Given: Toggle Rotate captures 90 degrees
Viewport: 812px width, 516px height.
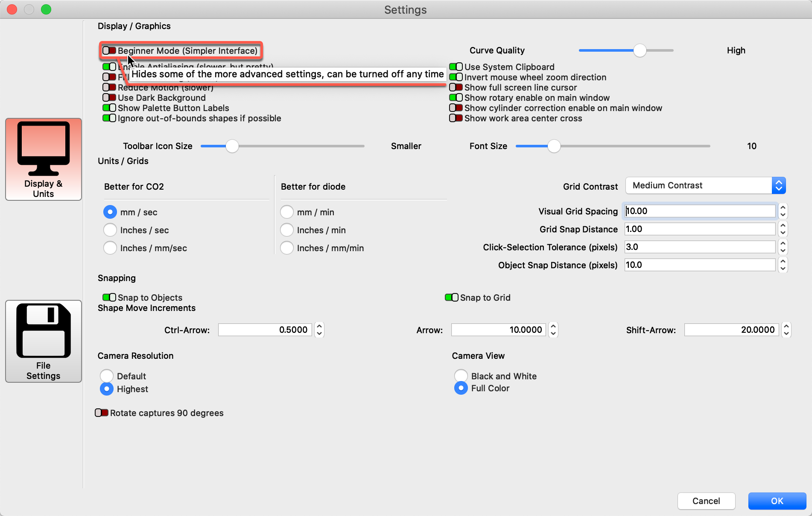Looking at the screenshot, I should [102, 413].
